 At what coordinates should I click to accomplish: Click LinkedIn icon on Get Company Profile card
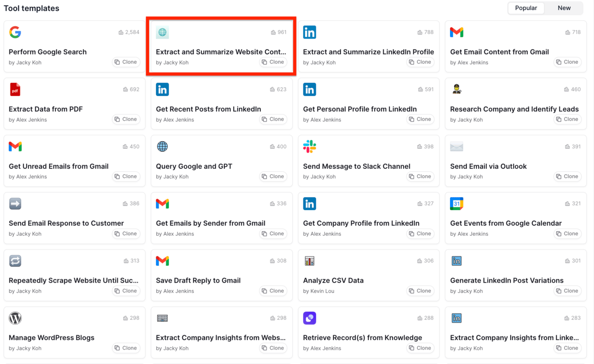tap(309, 204)
